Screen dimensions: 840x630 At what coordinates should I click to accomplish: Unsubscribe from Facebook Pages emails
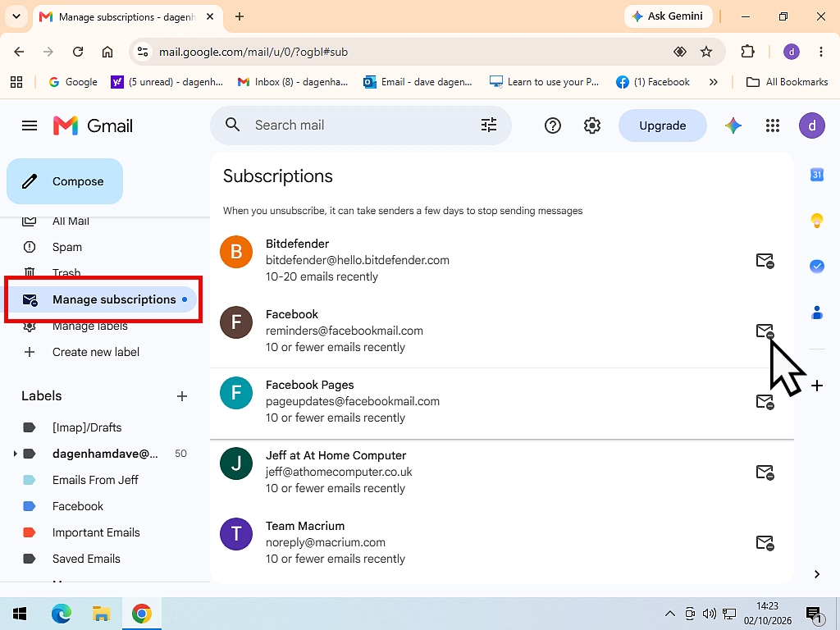(x=765, y=402)
